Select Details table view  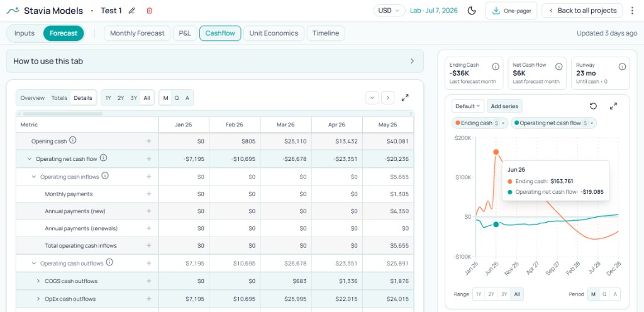(x=83, y=98)
